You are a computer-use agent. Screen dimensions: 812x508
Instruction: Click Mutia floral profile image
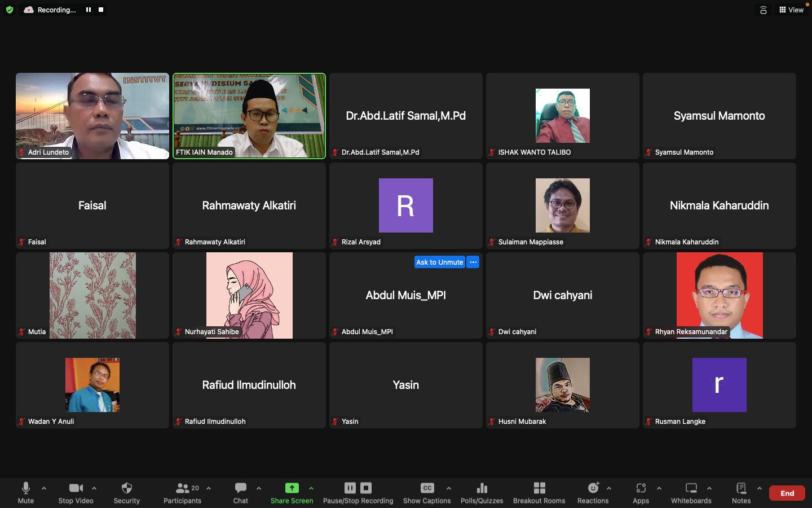coord(92,295)
